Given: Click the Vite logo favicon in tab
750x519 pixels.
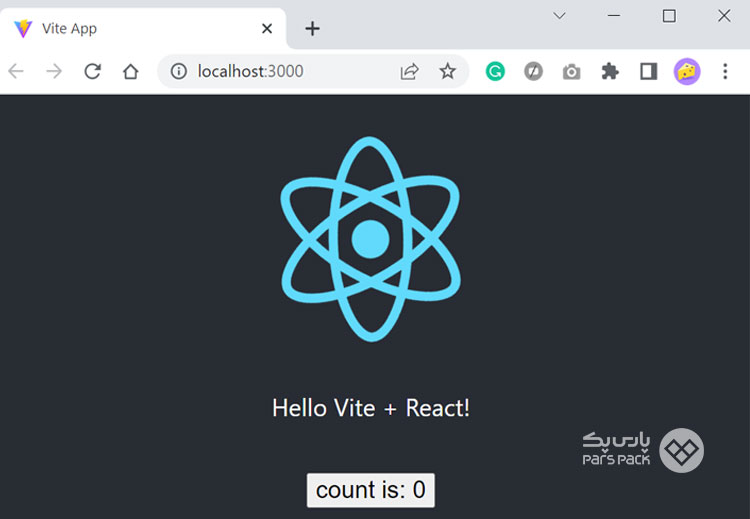Looking at the screenshot, I should coord(23,29).
